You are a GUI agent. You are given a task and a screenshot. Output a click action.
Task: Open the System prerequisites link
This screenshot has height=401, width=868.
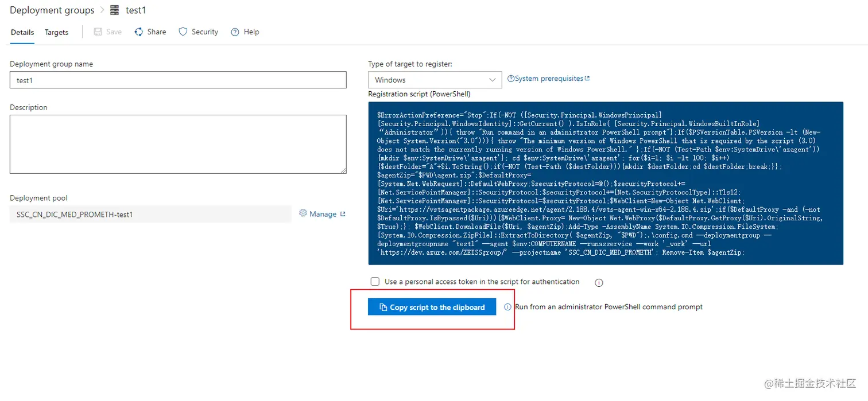549,79
